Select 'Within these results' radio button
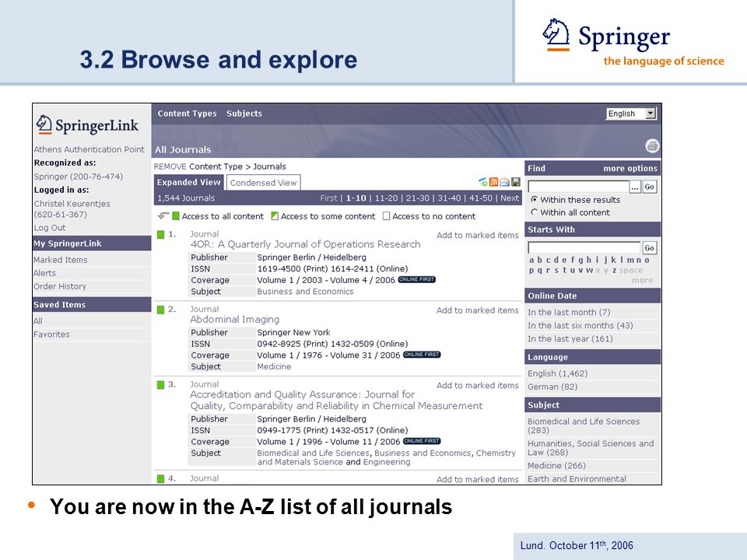 (534, 200)
